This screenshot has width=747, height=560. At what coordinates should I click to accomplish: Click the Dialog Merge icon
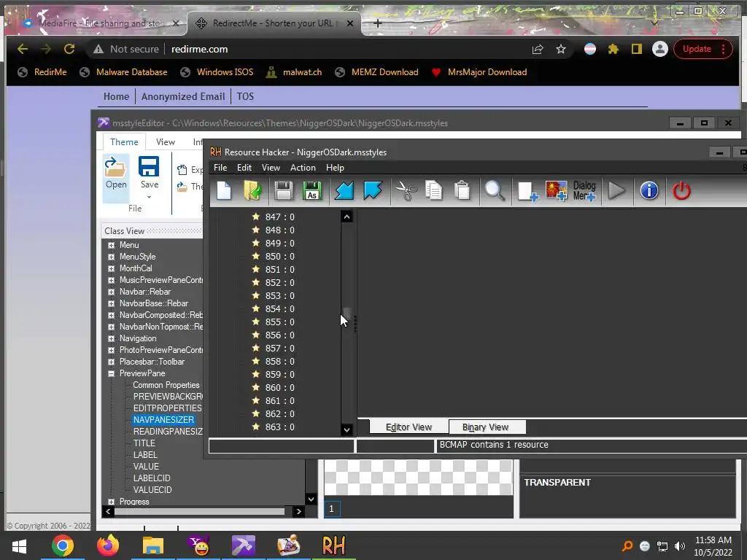coord(584,191)
